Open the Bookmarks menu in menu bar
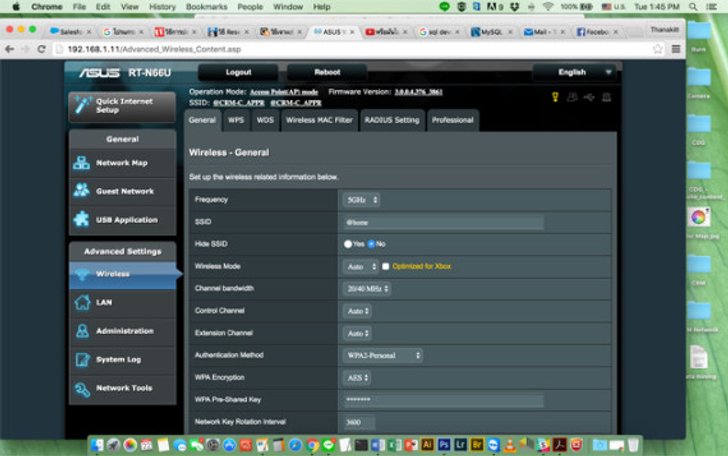728x456 pixels. 207,7
